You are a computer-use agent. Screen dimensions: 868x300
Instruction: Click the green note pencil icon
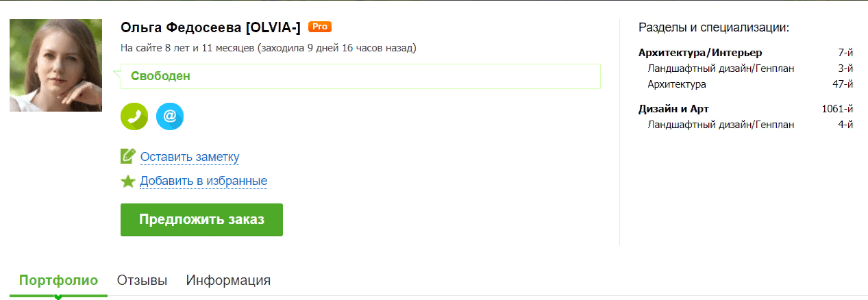(x=128, y=156)
